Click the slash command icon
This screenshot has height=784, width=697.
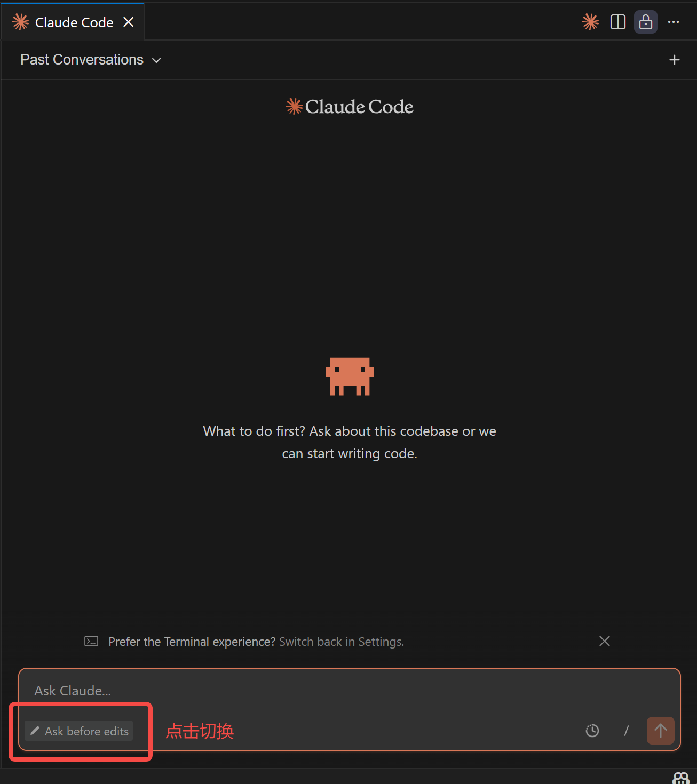point(627,731)
